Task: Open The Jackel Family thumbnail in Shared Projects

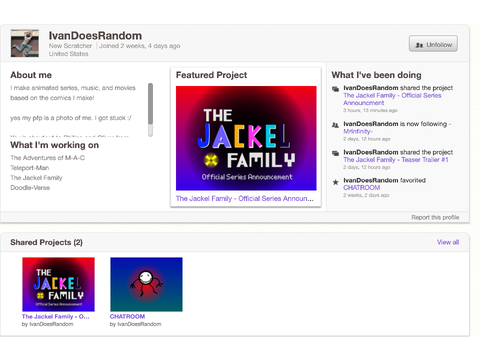Action: pyautogui.click(x=58, y=284)
